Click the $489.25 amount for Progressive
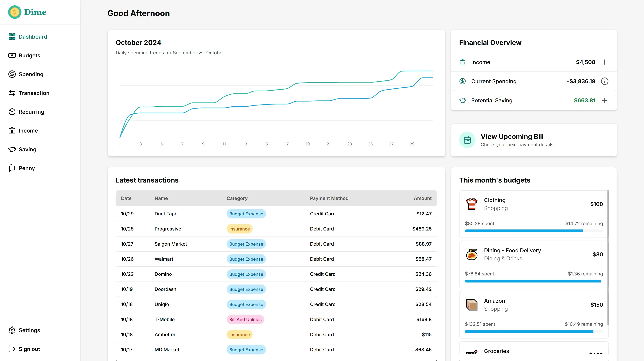This screenshot has height=361, width=644. click(422, 229)
